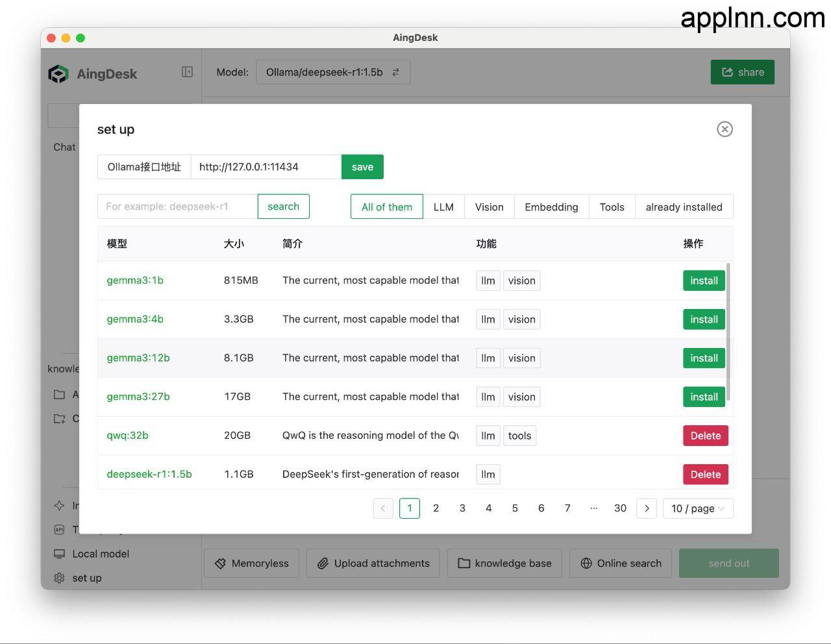Viewport: 831px width, 644px height.
Task: Click the search button
Action: click(283, 206)
